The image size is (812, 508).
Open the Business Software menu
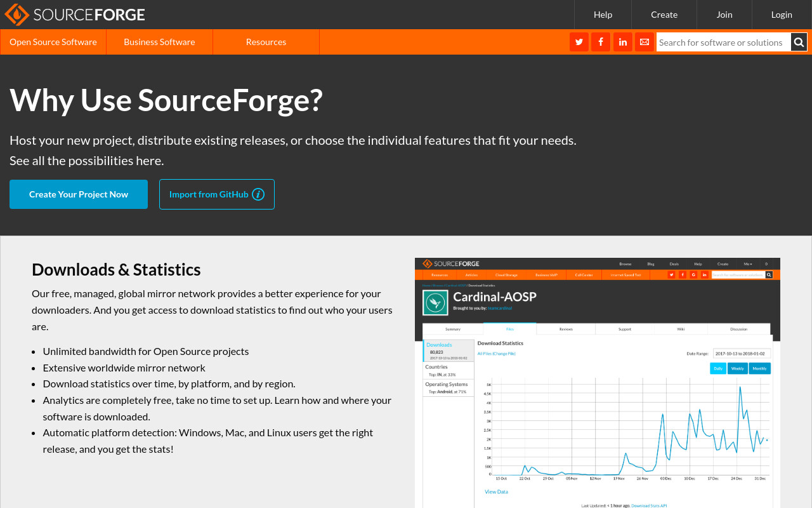(x=159, y=42)
